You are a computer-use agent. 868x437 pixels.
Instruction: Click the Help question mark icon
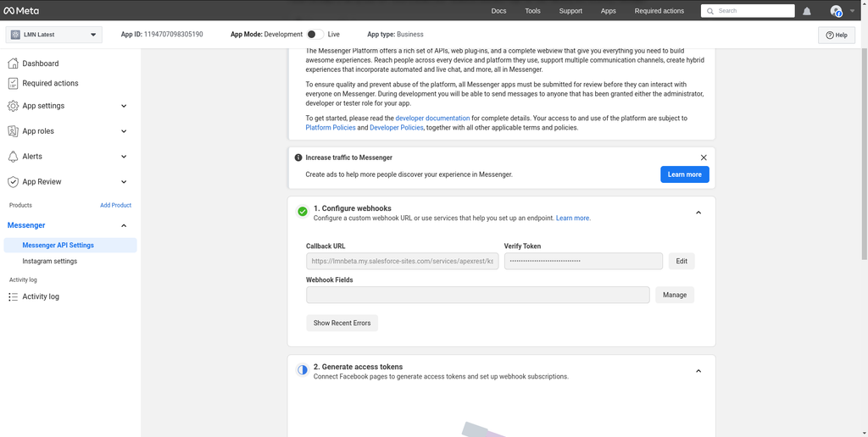[829, 35]
